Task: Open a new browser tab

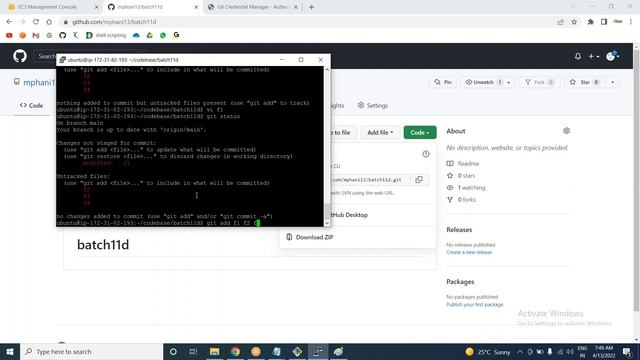Action: pos(311,7)
